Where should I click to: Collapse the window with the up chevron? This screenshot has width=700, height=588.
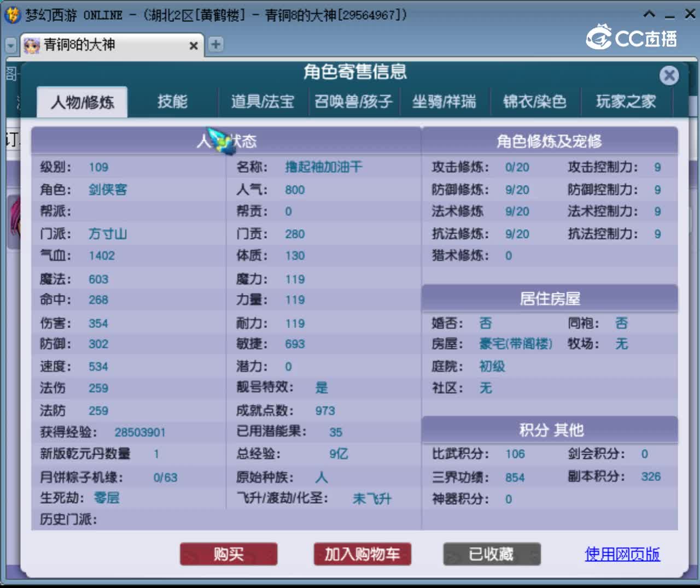(x=649, y=14)
